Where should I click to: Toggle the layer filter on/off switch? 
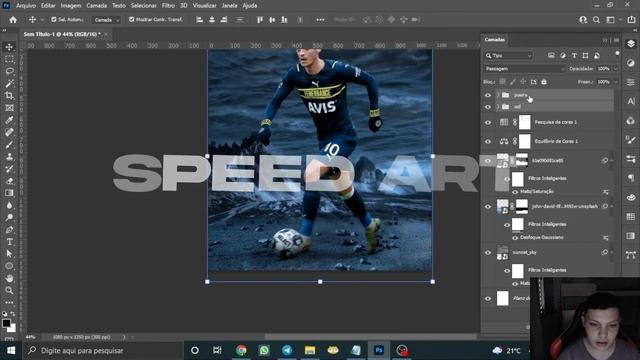[617, 53]
